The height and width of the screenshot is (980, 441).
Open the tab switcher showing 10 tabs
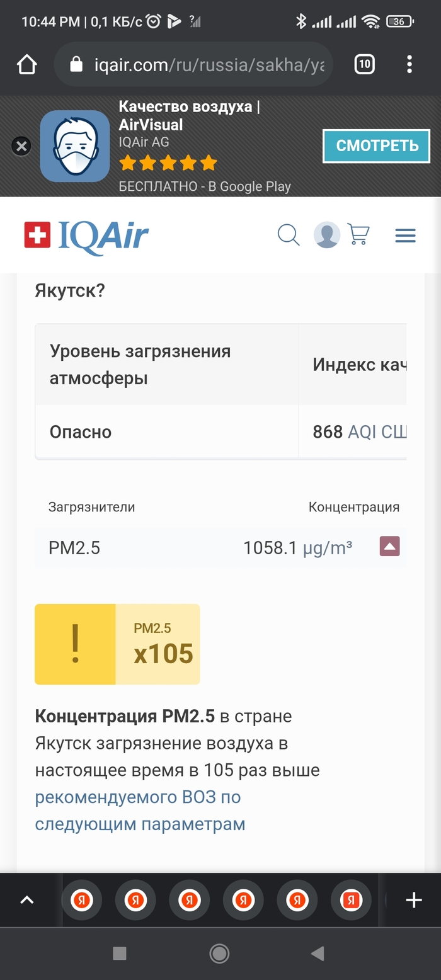pyautogui.click(x=364, y=64)
